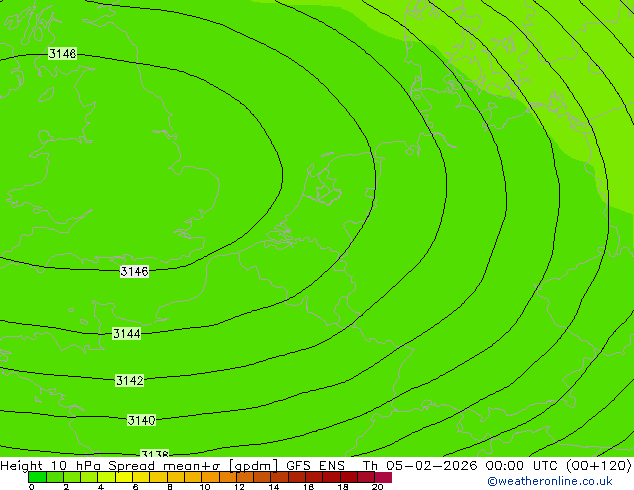Screen dimensions: 634x490
Task: Click the dark red legend swatch near 18
Action: pyautogui.click(x=349, y=477)
